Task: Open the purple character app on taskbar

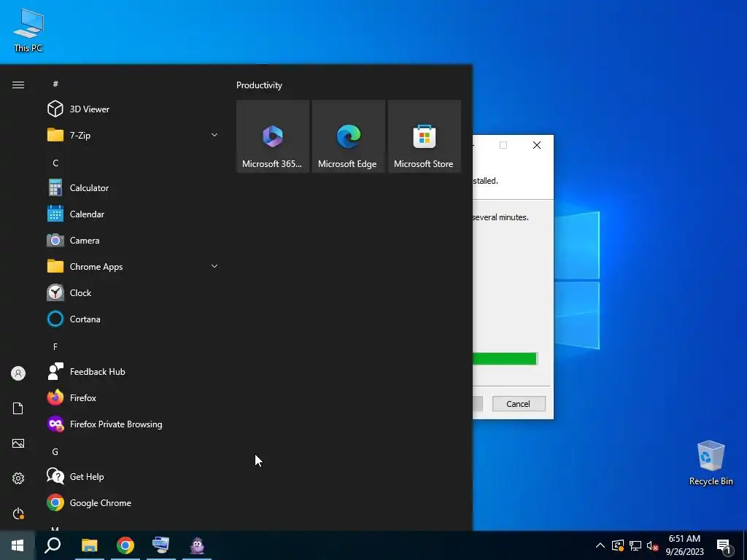Action: pos(197,545)
